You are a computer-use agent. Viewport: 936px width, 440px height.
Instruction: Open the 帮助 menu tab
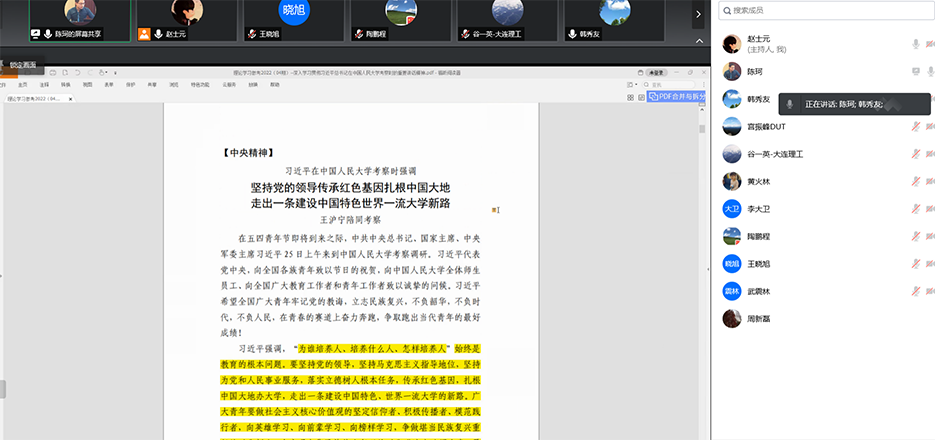pyautogui.click(x=275, y=85)
